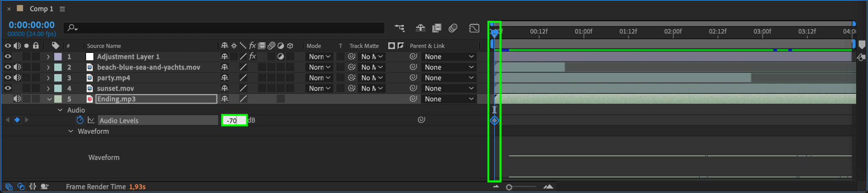Go to the next Audio Levels keyframe
Image resolution: width=868 pixels, height=193 pixels.
27,120
